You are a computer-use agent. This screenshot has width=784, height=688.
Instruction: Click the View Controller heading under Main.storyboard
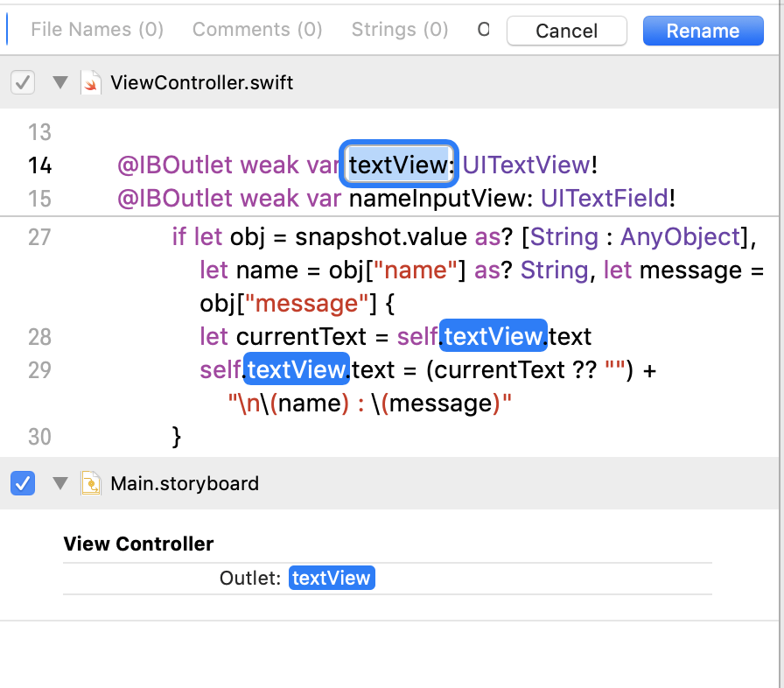[138, 544]
